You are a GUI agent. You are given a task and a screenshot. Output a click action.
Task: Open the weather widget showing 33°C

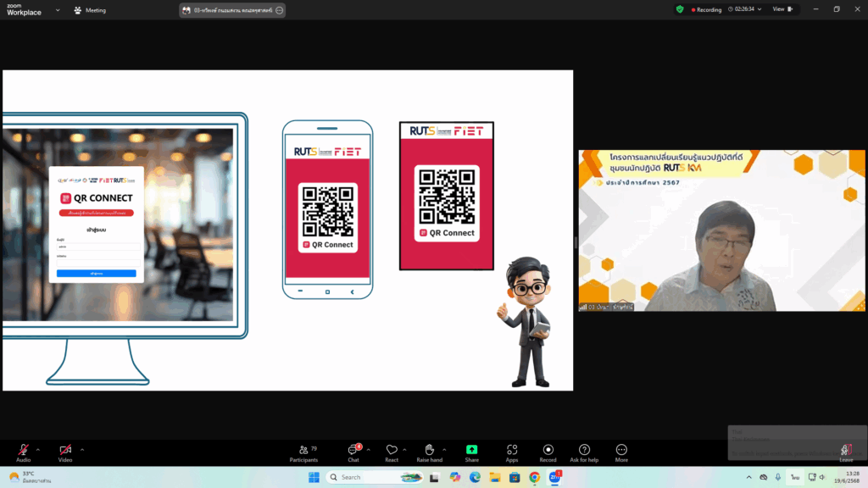point(31,477)
